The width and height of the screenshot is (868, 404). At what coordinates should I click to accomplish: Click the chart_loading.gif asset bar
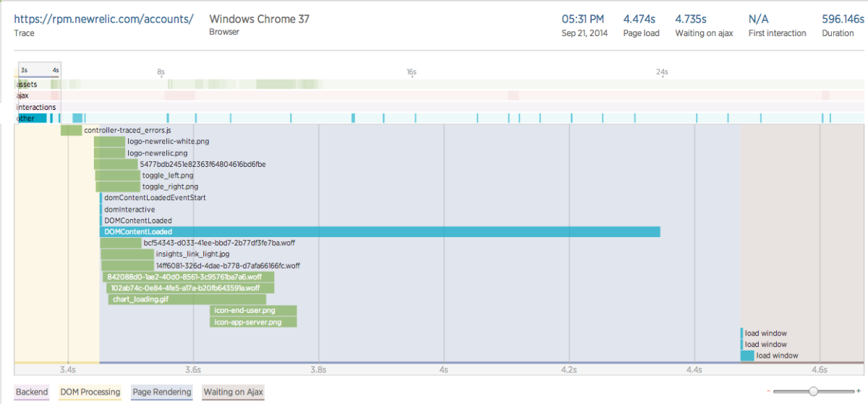[x=187, y=299]
